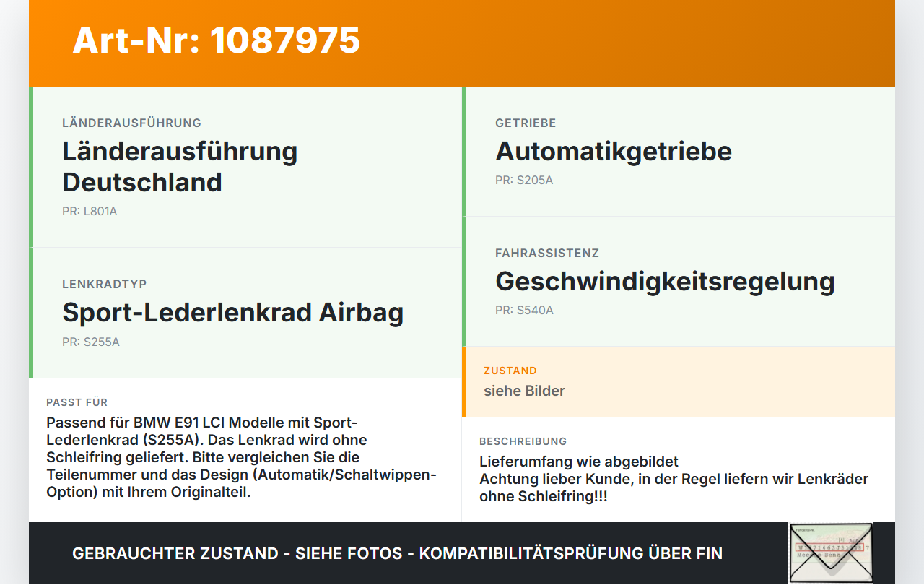The height and width of the screenshot is (585, 924).
Task: Click the Art-Nr: 1087975 heading
Action: point(216,40)
